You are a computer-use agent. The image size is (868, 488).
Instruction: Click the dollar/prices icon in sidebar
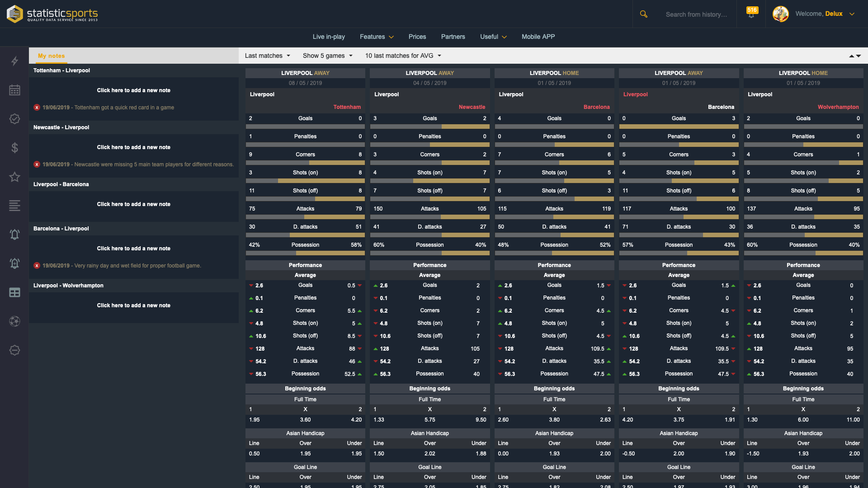[x=14, y=147]
